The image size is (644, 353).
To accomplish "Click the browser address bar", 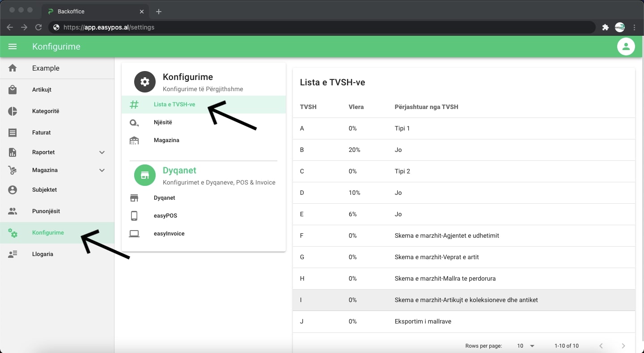I will pyautogui.click(x=313, y=27).
